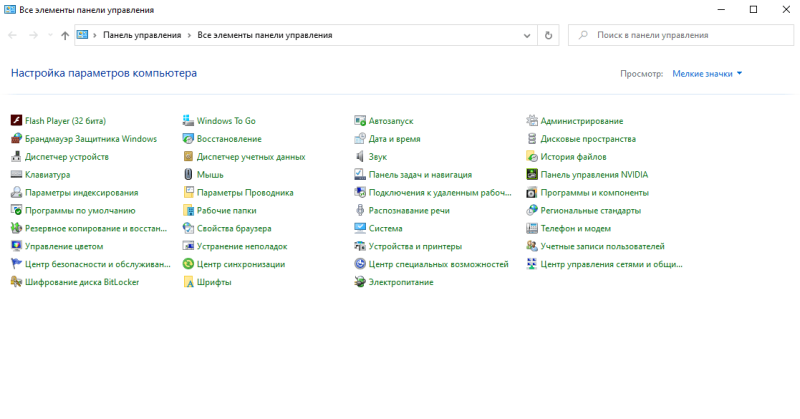
Task: Open Свойства браузера link
Action: (x=234, y=228)
